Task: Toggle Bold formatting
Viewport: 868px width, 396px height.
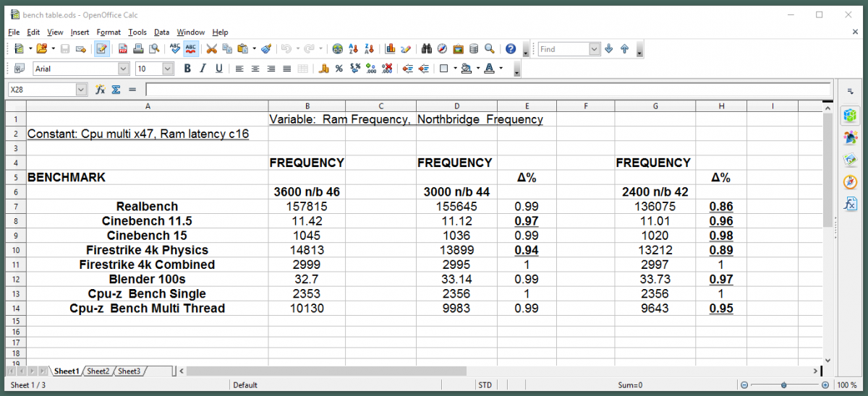Action: [187, 69]
